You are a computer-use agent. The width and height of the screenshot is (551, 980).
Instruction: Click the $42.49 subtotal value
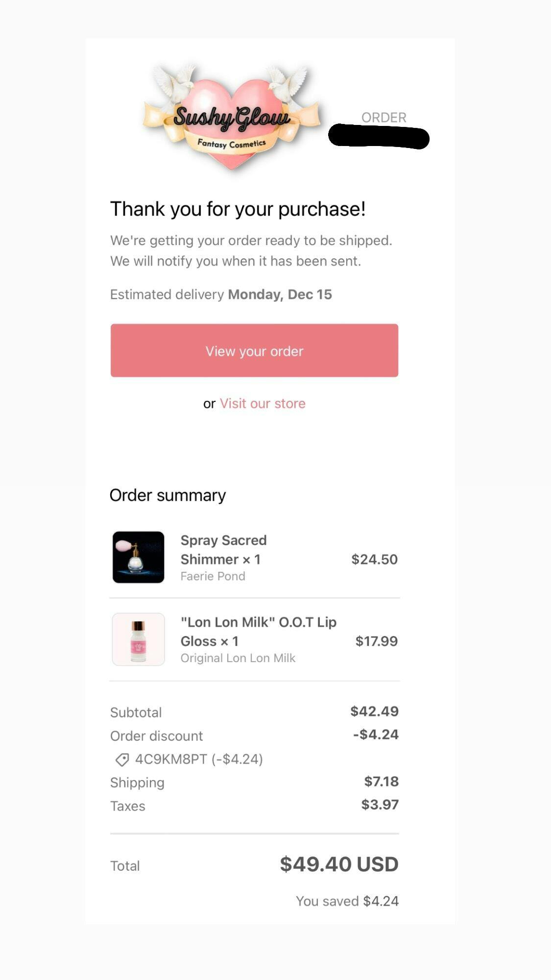click(374, 711)
